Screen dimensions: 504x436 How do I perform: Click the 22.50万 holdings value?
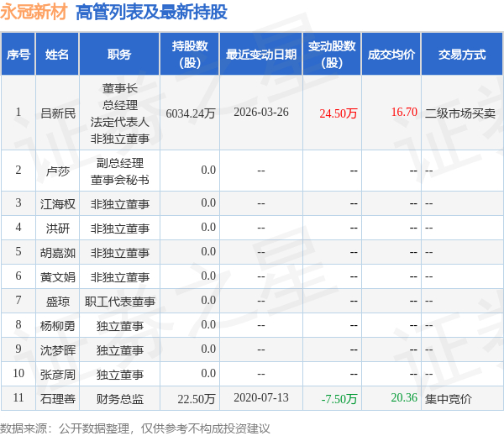[197, 399]
